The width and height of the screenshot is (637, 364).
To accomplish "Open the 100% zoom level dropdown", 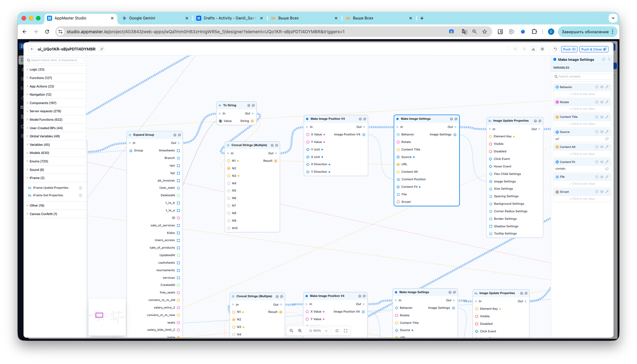I will click(x=318, y=331).
